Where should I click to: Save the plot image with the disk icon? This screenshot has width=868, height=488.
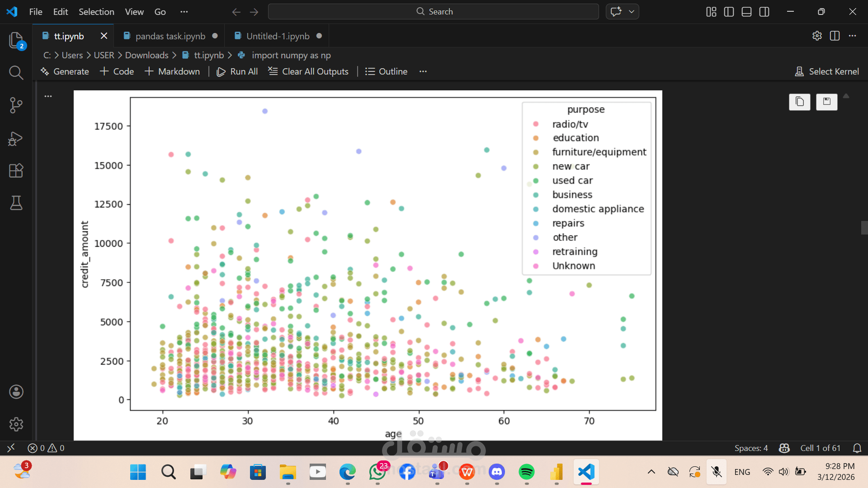coord(826,102)
